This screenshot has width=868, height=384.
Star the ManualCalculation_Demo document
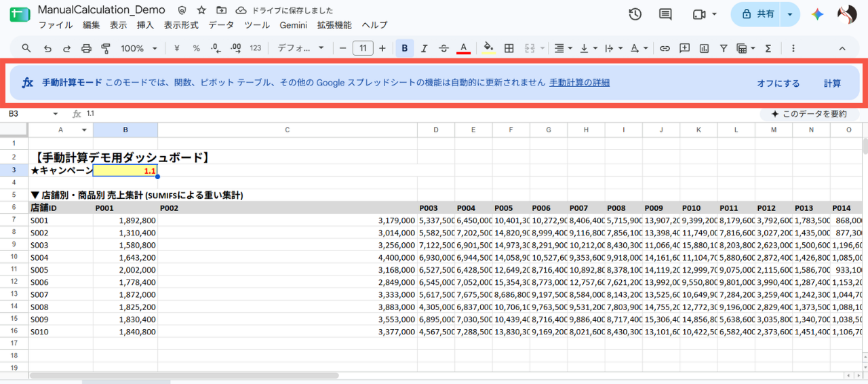click(x=201, y=11)
